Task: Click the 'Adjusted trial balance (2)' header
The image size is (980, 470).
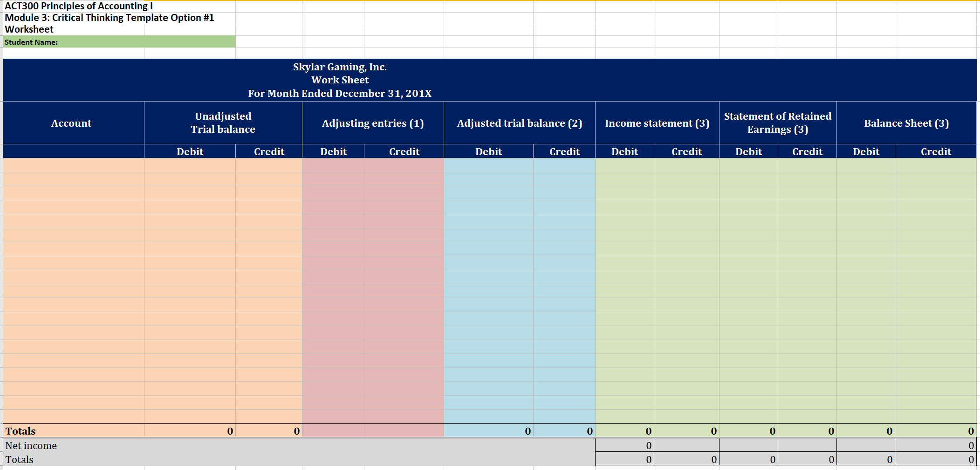Action: click(x=520, y=123)
